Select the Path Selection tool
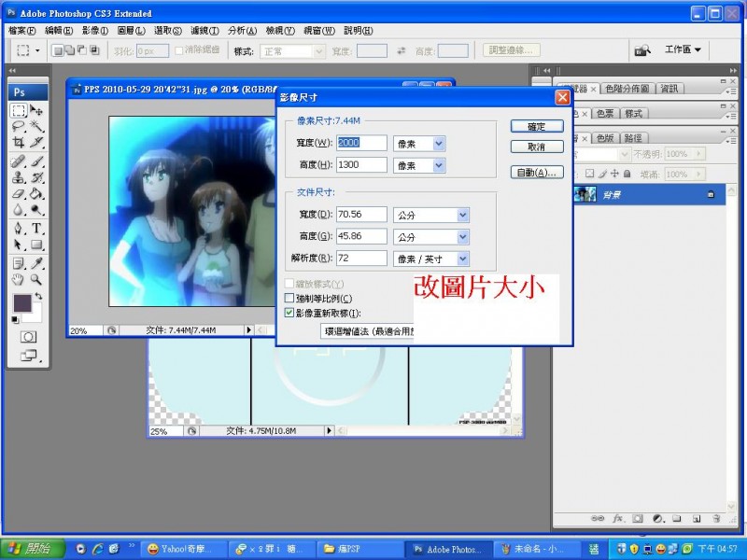747x560 pixels. [19, 245]
